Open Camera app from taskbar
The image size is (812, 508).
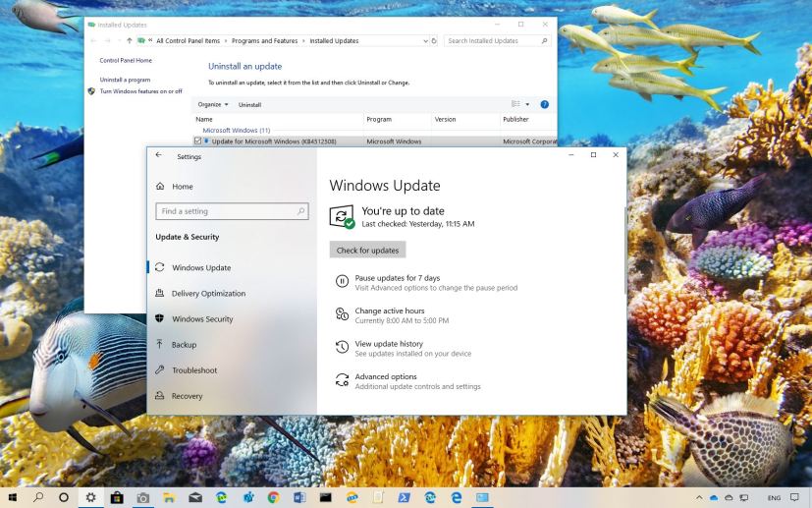click(143, 497)
